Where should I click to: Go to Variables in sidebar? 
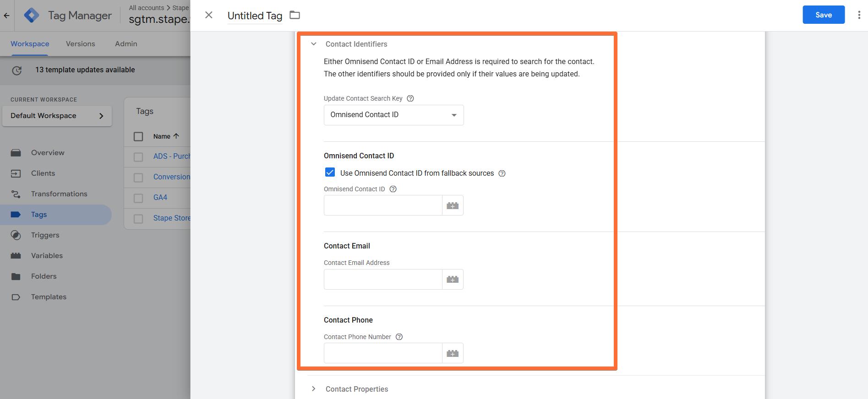[x=47, y=256]
